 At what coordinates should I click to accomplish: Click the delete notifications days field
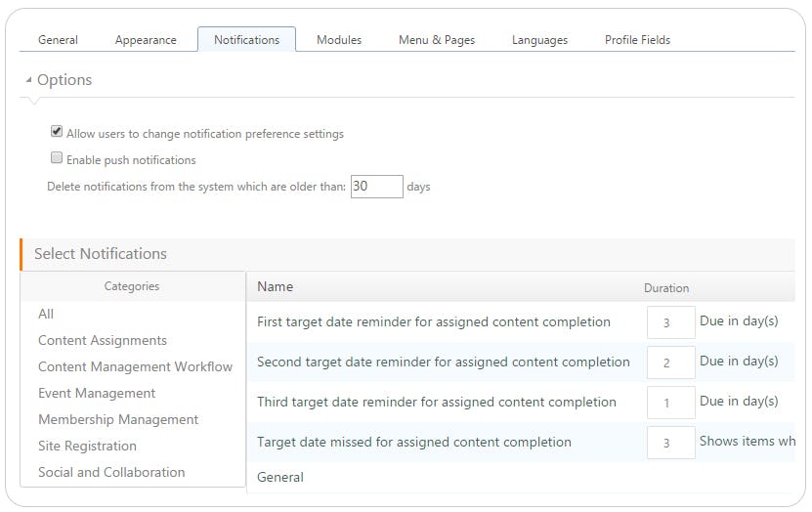click(x=376, y=186)
